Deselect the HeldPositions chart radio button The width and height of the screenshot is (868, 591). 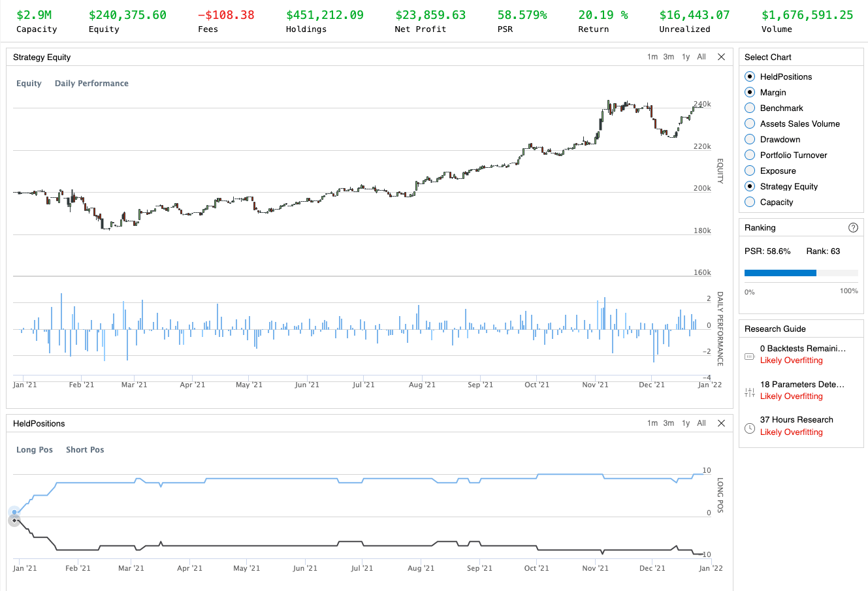click(x=750, y=77)
